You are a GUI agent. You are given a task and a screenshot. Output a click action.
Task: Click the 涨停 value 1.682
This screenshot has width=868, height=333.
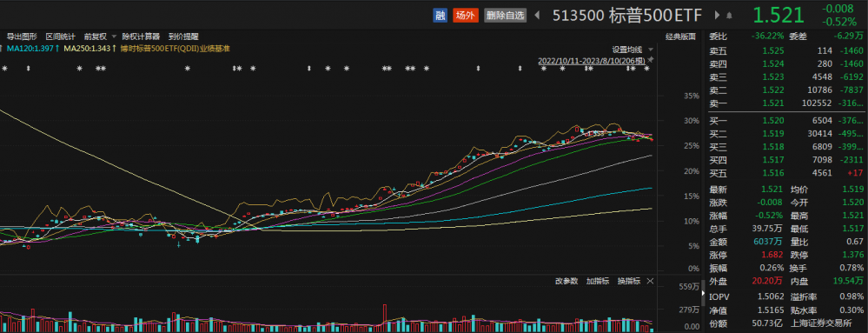click(772, 255)
